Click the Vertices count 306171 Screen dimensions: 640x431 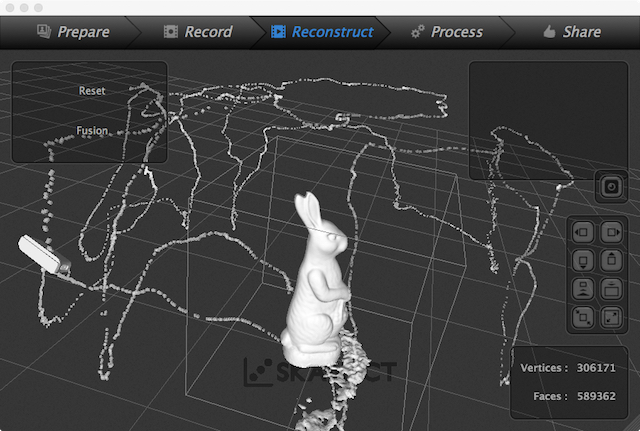596,368
